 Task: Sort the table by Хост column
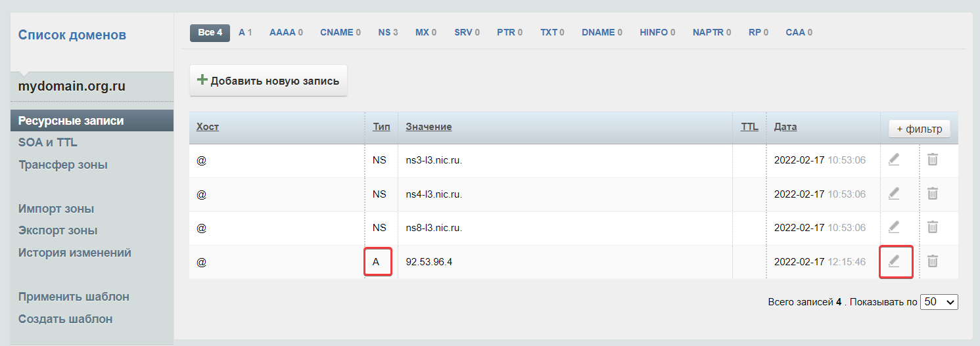pyautogui.click(x=208, y=127)
